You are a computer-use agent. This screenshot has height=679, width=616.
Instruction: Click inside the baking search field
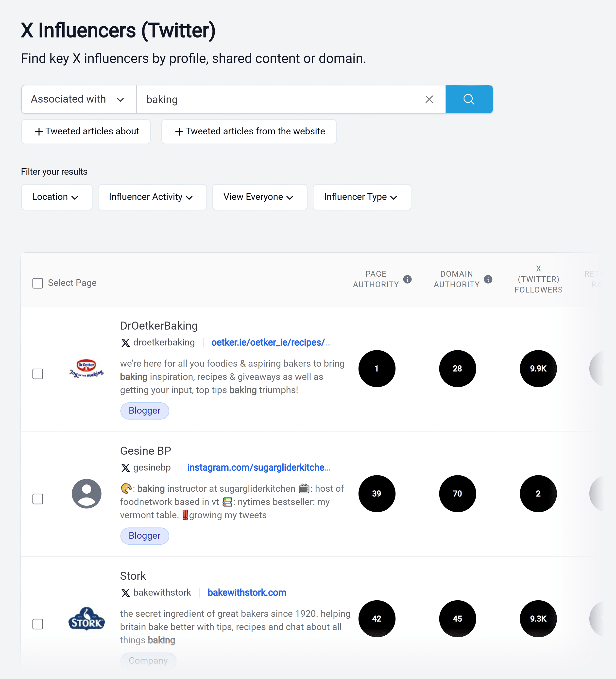point(269,99)
